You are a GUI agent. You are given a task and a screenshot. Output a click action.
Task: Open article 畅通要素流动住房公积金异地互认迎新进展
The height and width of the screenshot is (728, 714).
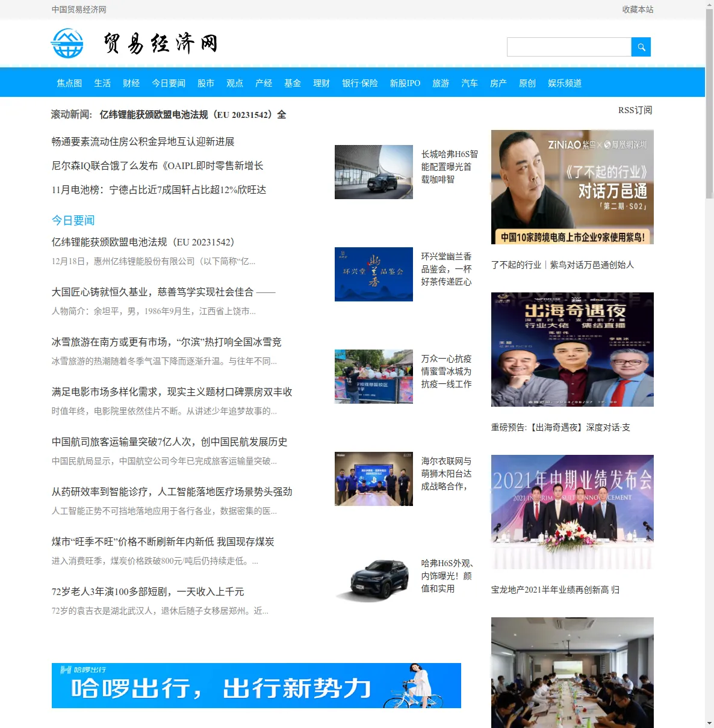click(143, 141)
